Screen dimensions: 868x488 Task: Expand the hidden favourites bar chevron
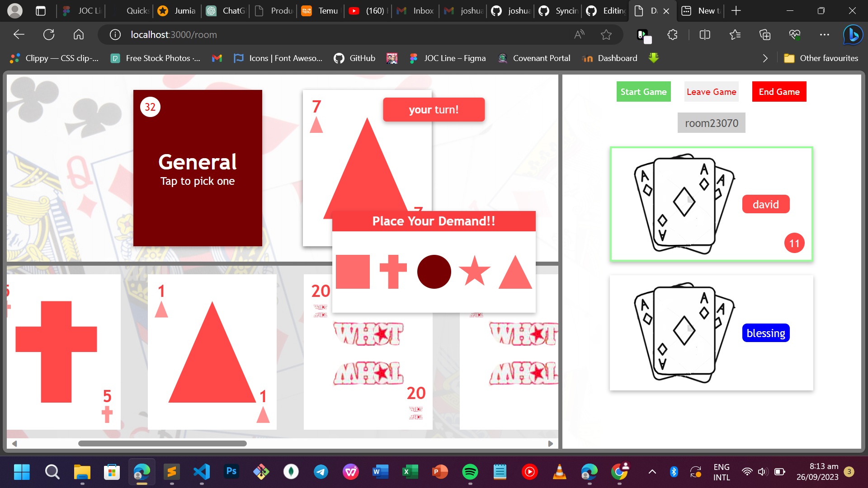pyautogui.click(x=765, y=58)
